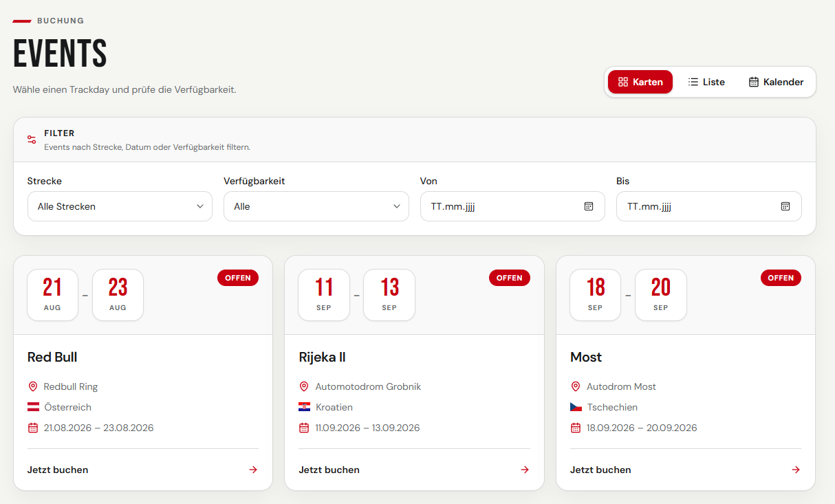
Task: Click the 'EVENTS' page heading
Action: coord(60,53)
